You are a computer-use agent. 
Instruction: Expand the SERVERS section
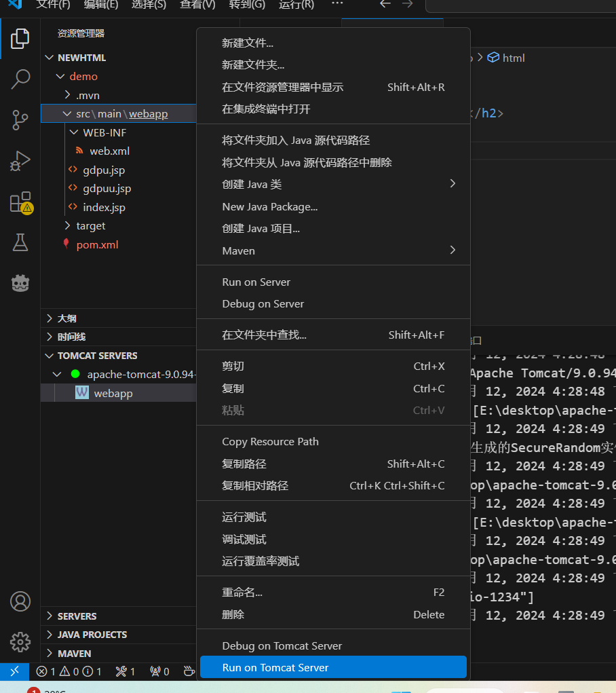click(50, 616)
